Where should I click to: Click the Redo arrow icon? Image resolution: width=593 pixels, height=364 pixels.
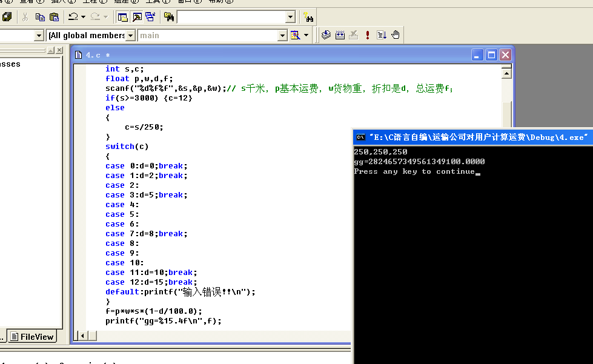click(x=95, y=17)
